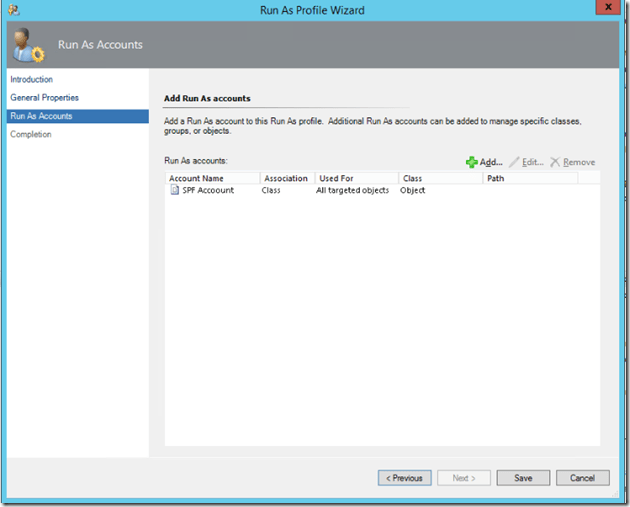Screen dimensions: 630x507
Task: Go to the Introduction wizard step
Action: point(32,79)
